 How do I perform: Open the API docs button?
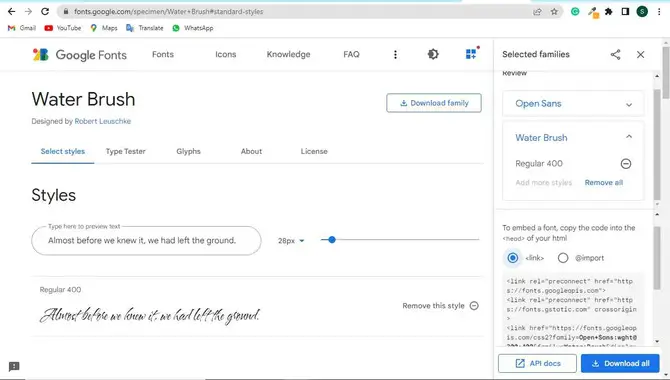pos(537,363)
